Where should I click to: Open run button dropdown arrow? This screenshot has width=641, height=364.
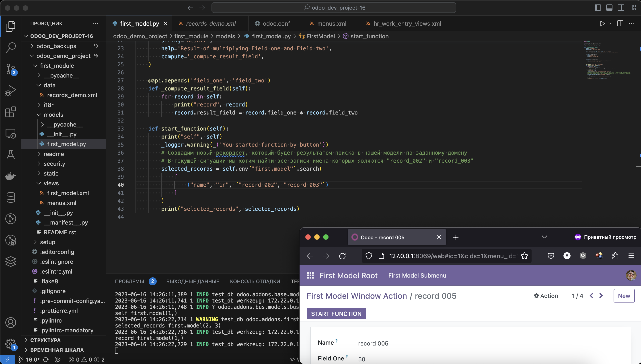(610, 23)
